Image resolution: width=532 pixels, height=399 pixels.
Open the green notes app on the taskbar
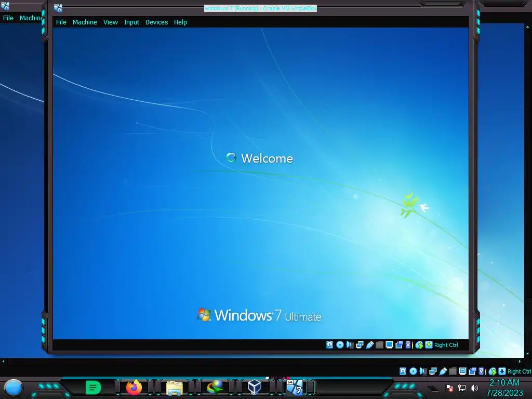pos(94,387)
